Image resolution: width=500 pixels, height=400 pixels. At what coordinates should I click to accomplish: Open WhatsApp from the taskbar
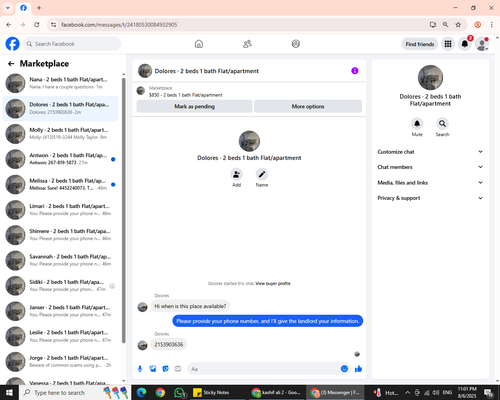[180, 393]
